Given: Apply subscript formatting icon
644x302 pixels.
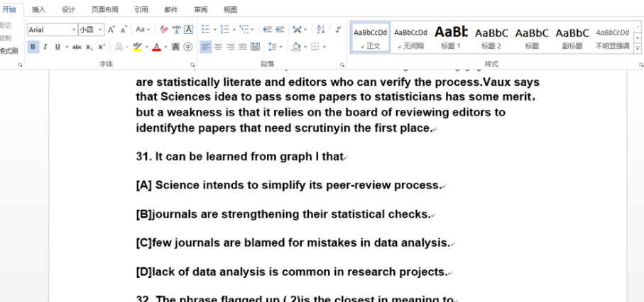Looking at the screenshot, I should pyautogui.click(x=89, y=47).
